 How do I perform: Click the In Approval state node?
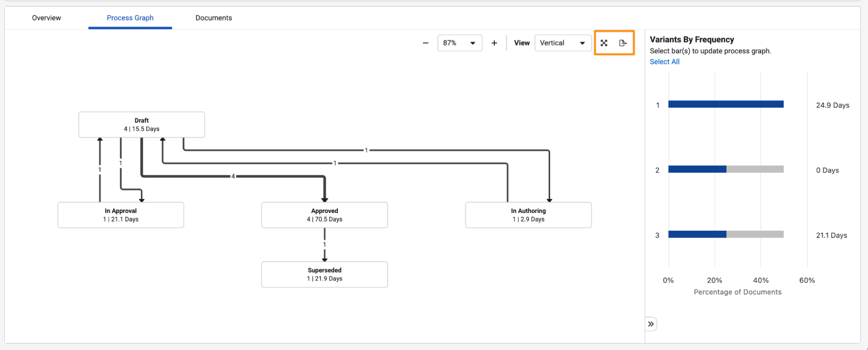(x=121, y=215)
